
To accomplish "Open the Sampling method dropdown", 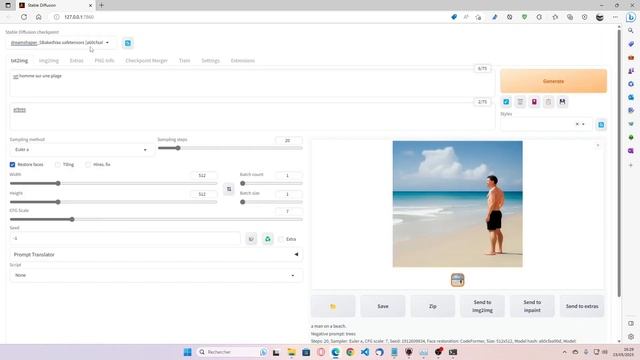I will pyautogui.click(x=82, y=150).
